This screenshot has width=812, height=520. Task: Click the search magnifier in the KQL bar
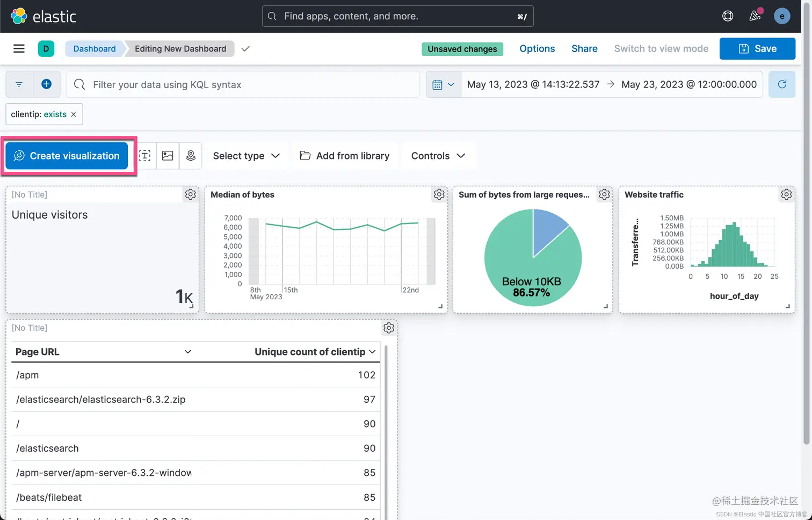(79, 84)
